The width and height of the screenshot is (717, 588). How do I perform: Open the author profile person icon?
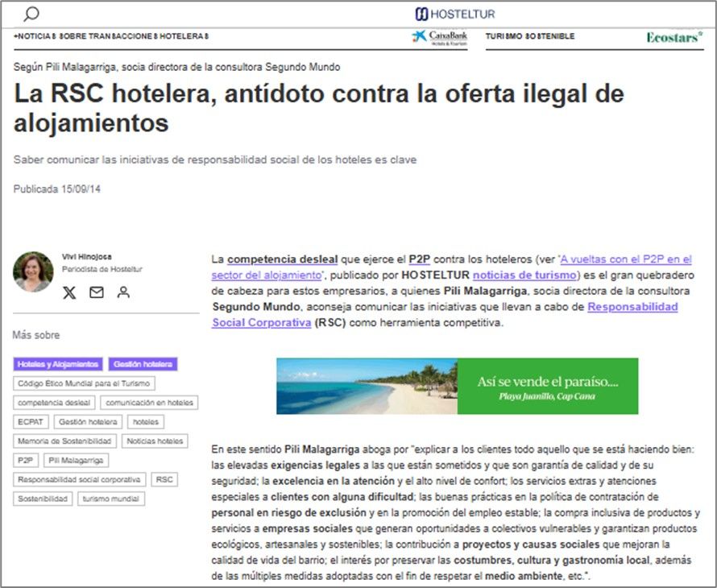click(x=123, y=292)
